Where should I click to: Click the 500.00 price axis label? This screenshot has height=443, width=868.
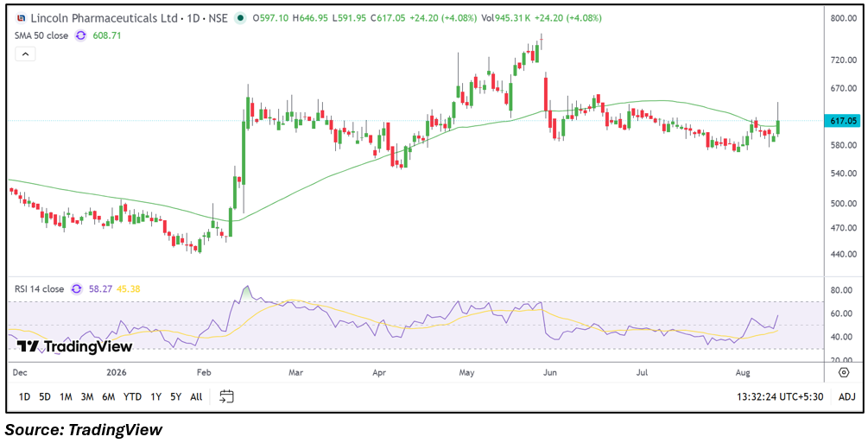click(x=844, y=203)
